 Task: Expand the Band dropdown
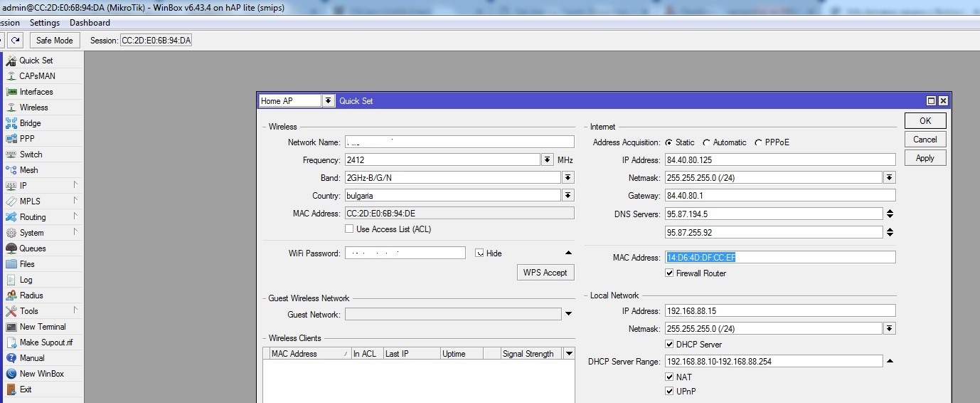point(568,178)
